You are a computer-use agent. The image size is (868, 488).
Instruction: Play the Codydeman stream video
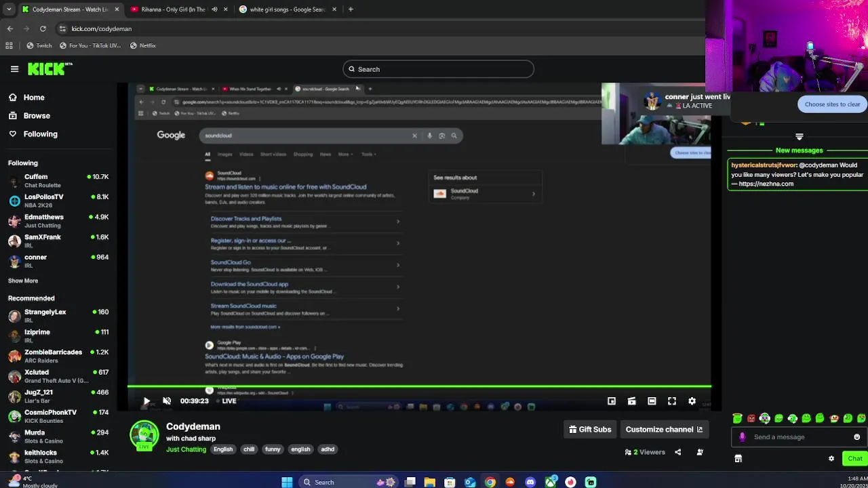[x=146, y=401]
